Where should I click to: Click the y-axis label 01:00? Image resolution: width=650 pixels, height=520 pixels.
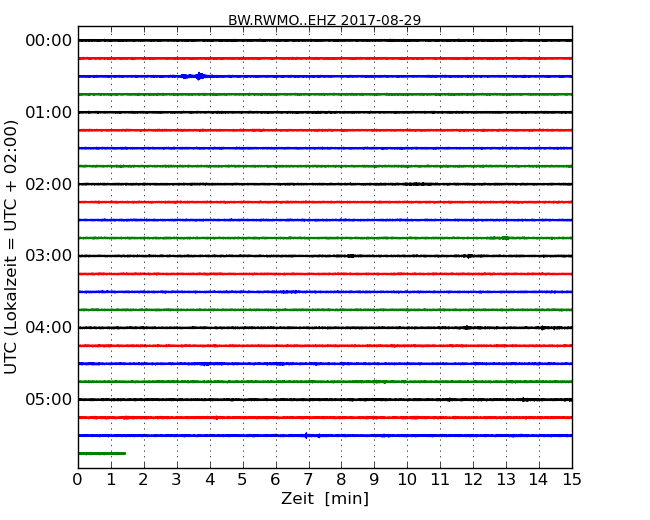coord(49,112)
